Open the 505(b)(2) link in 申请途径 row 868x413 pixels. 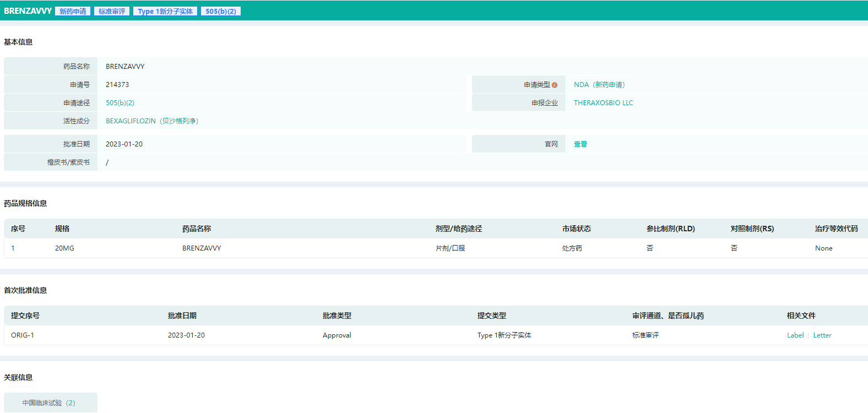(120, 103)
